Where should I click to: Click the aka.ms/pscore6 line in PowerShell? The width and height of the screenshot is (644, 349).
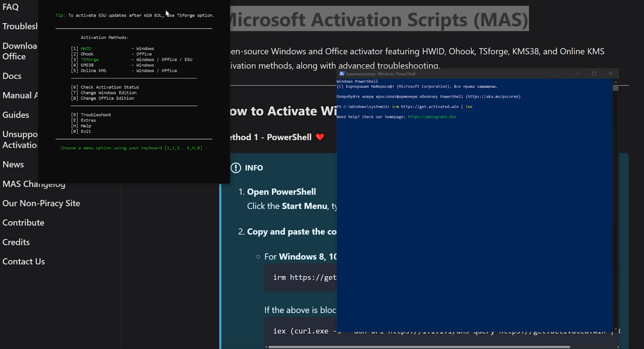tap(428, 97)
